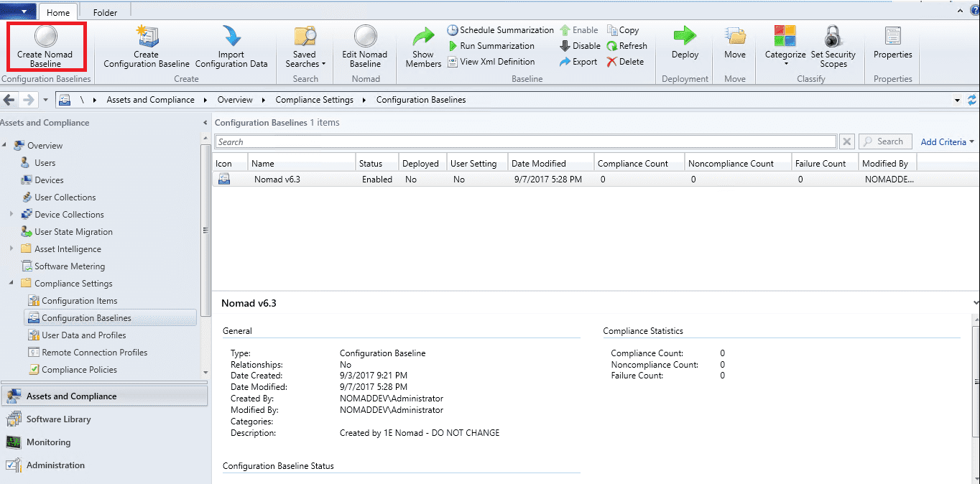Click the Search button
This screenshot has width=980, height=484.
[885, 141]
